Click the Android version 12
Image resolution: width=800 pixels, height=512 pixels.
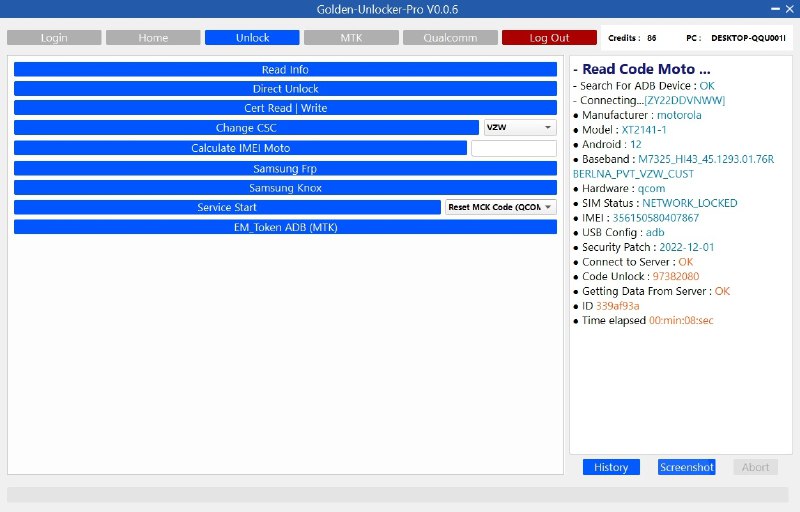636,144
